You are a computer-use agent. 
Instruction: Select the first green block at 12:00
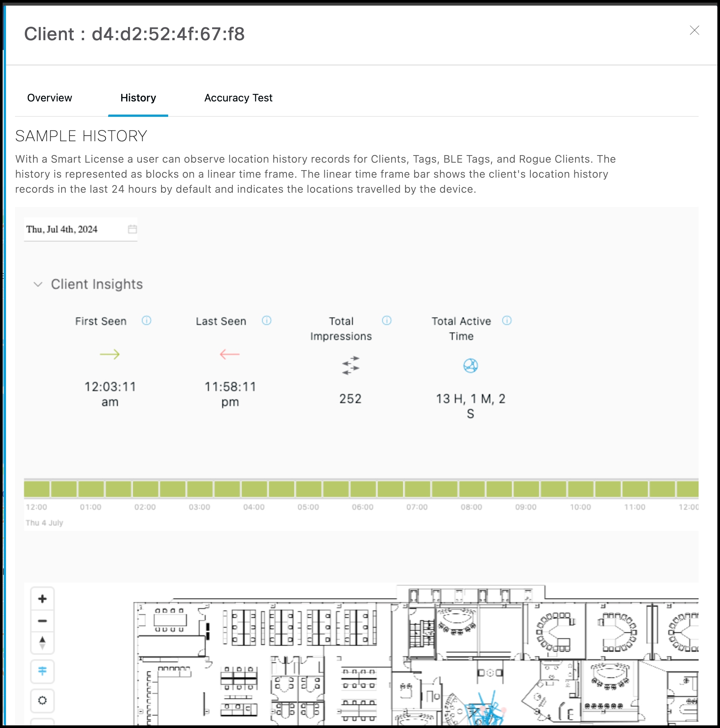[37, 489]
